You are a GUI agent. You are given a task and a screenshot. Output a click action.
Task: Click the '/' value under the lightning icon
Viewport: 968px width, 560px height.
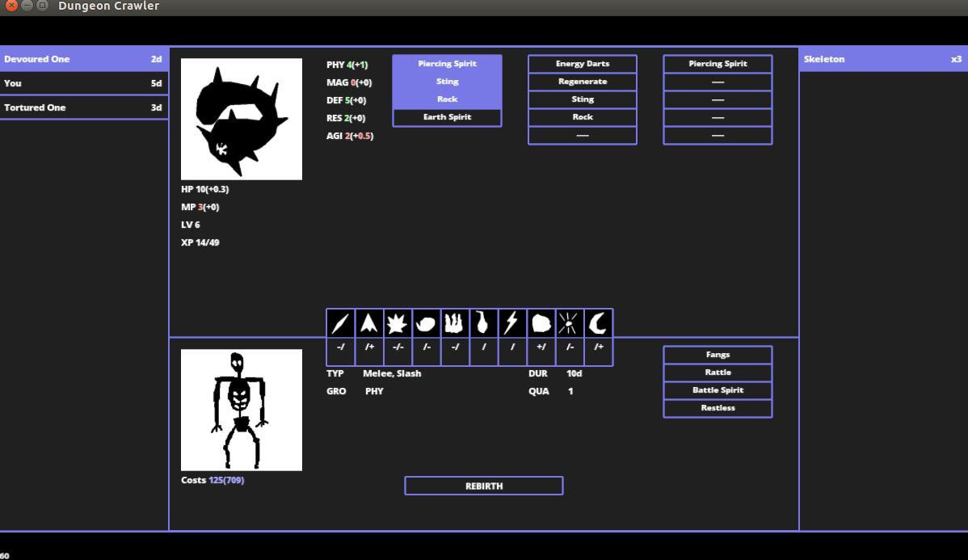coord(512,347)
